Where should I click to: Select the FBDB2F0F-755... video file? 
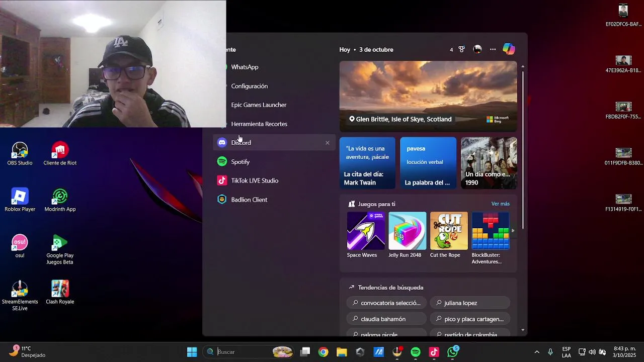coord(623,110)
